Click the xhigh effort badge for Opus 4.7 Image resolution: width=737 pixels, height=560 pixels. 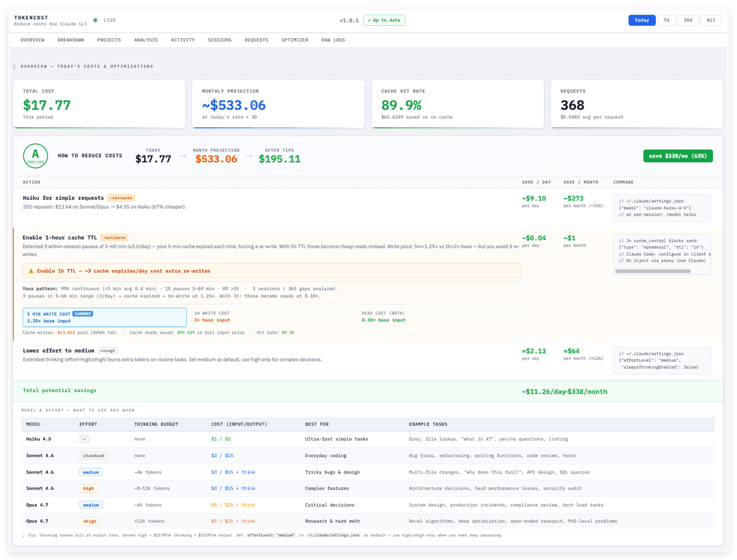tap(89, 521)
